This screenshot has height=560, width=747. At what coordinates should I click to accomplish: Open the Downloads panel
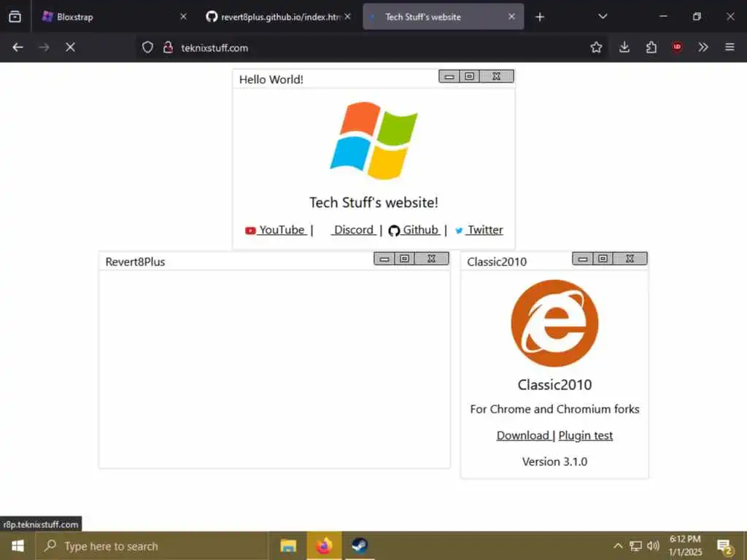click(x=624, y=47)
